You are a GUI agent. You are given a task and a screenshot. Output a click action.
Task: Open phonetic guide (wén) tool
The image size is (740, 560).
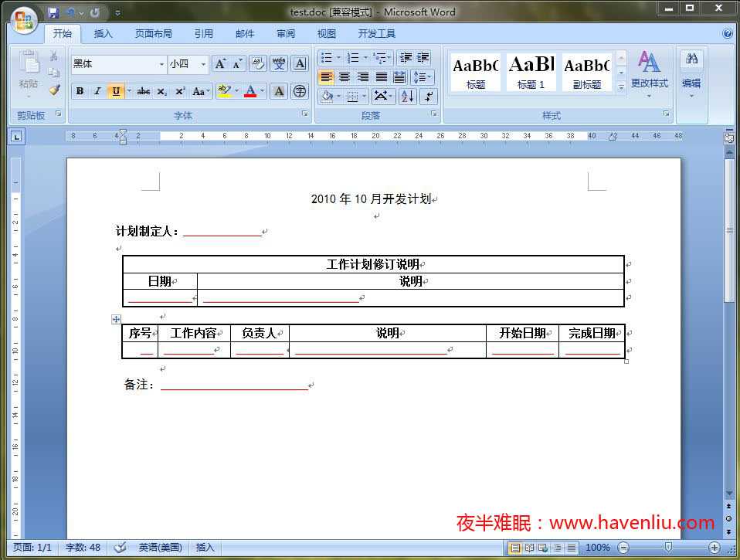click(x=279, y=63)
